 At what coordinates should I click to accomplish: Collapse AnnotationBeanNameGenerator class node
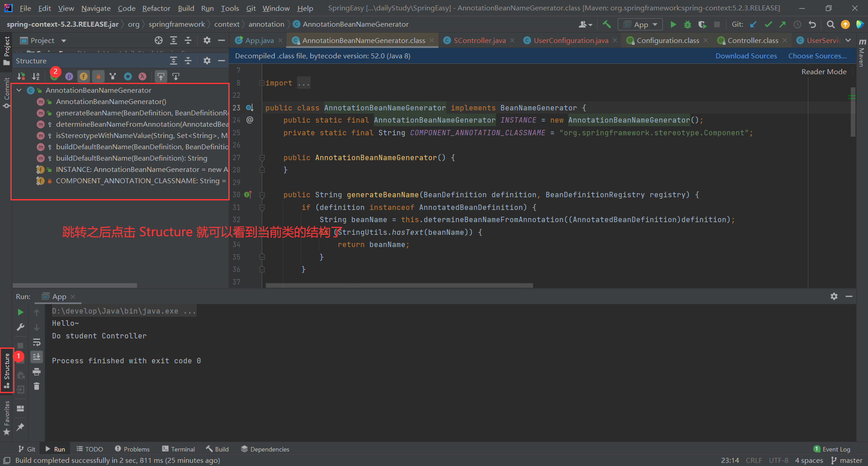click(x=19, y=90)
